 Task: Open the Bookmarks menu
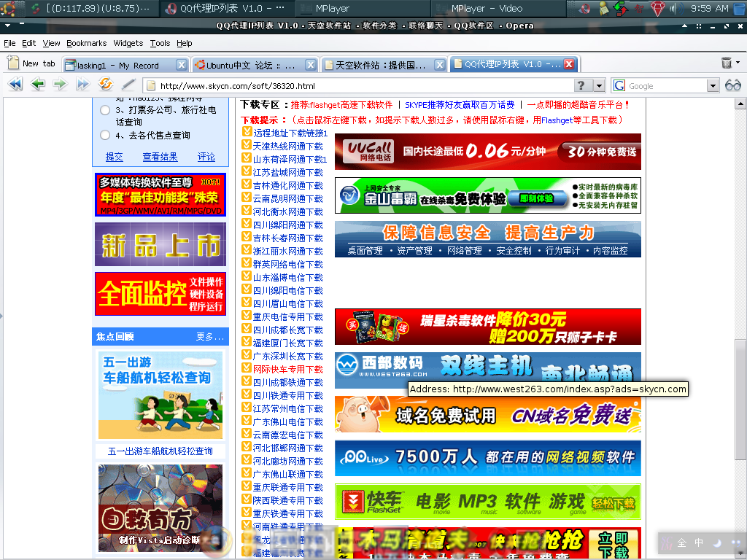[87, 43]
